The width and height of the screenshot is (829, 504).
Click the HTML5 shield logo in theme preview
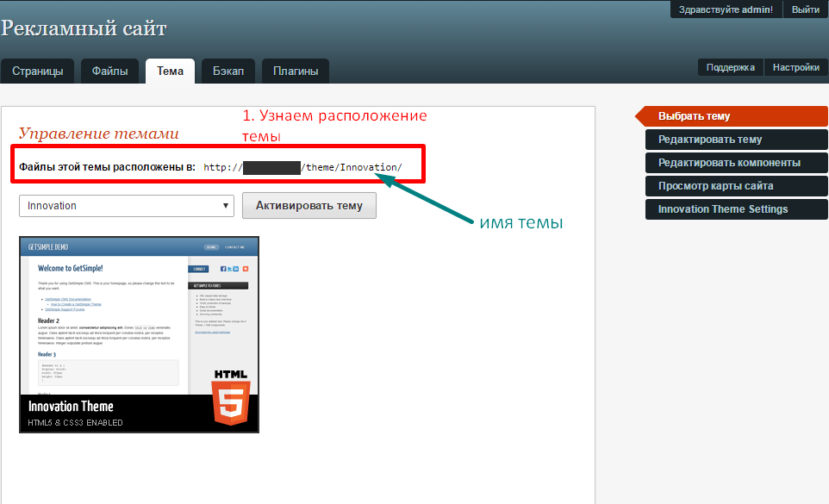(x=230, y=399)
